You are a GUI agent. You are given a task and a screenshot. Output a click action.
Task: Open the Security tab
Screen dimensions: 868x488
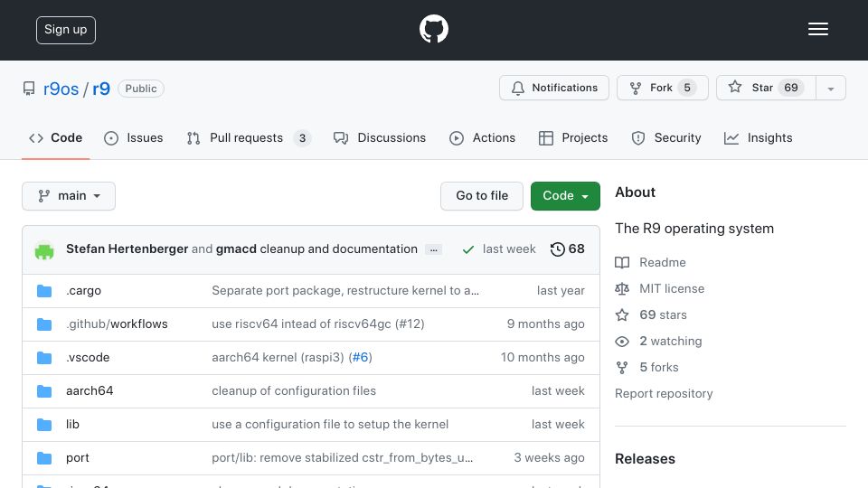pyautogui.click(x=666, y=137)
